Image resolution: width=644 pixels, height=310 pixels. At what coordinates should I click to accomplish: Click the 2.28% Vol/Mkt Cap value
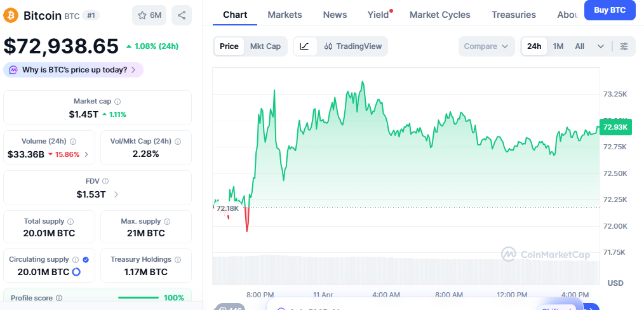pyautogui.click(x=145, y=154)
